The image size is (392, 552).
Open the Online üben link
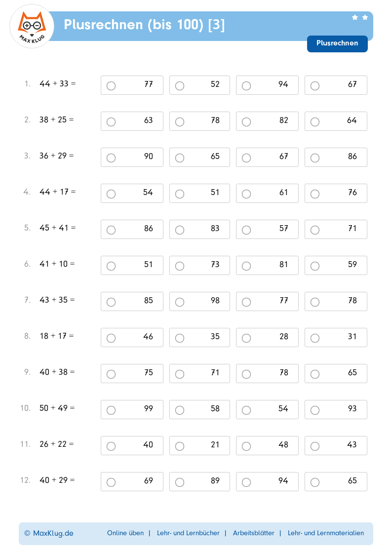(x=125, y=533)
